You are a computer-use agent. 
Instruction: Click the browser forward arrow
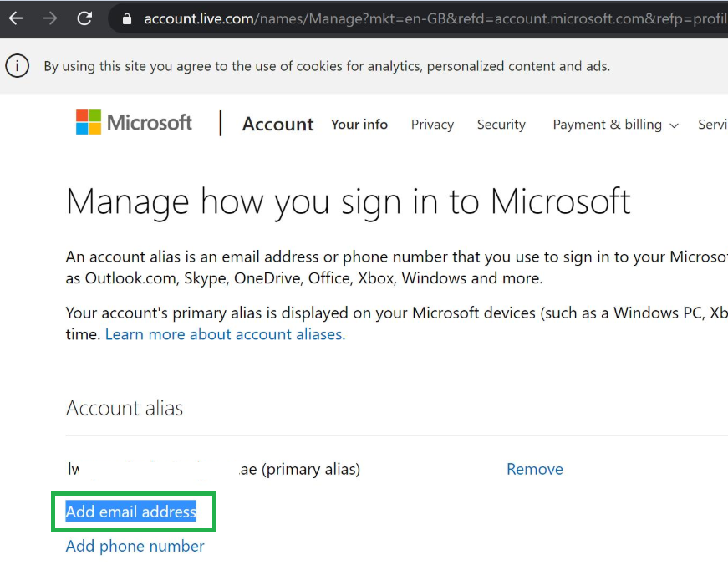[49, 18]
